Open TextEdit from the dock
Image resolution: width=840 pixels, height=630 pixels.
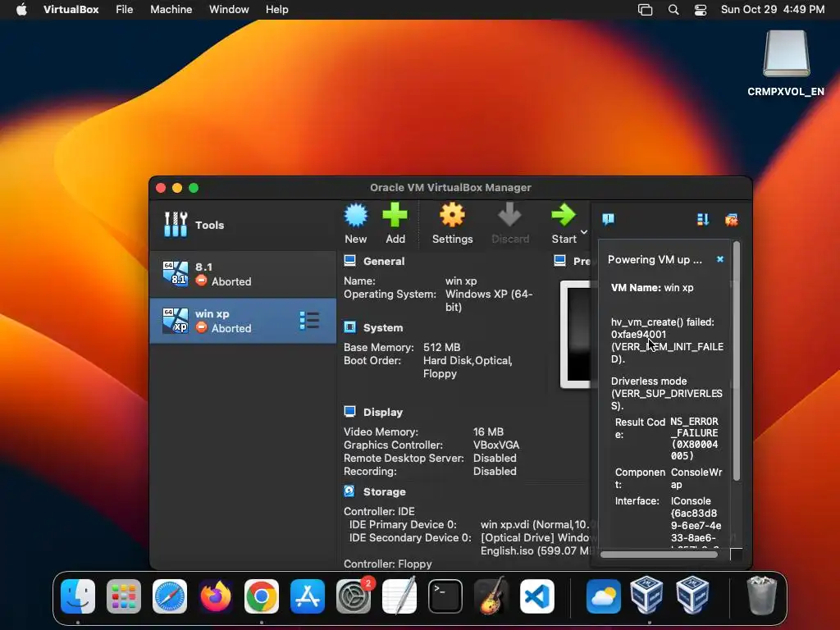tap(399, 596)
